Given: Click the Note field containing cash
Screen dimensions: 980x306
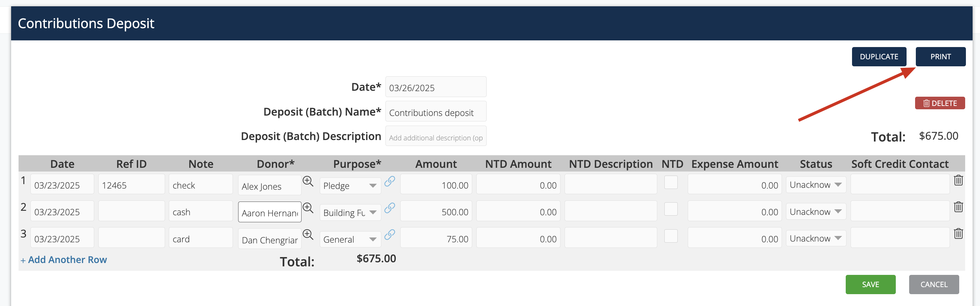Looking at the screenshot, I should (x=201, y=211).
